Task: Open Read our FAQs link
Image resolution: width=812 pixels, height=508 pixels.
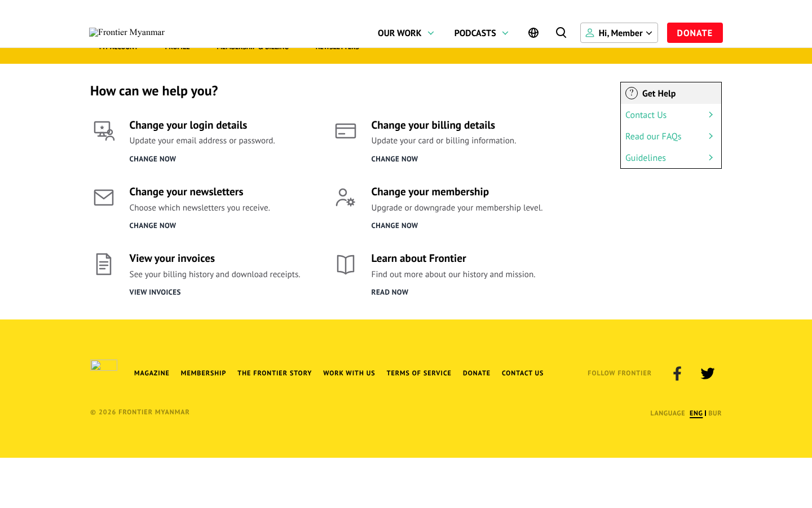Action: 654,136
